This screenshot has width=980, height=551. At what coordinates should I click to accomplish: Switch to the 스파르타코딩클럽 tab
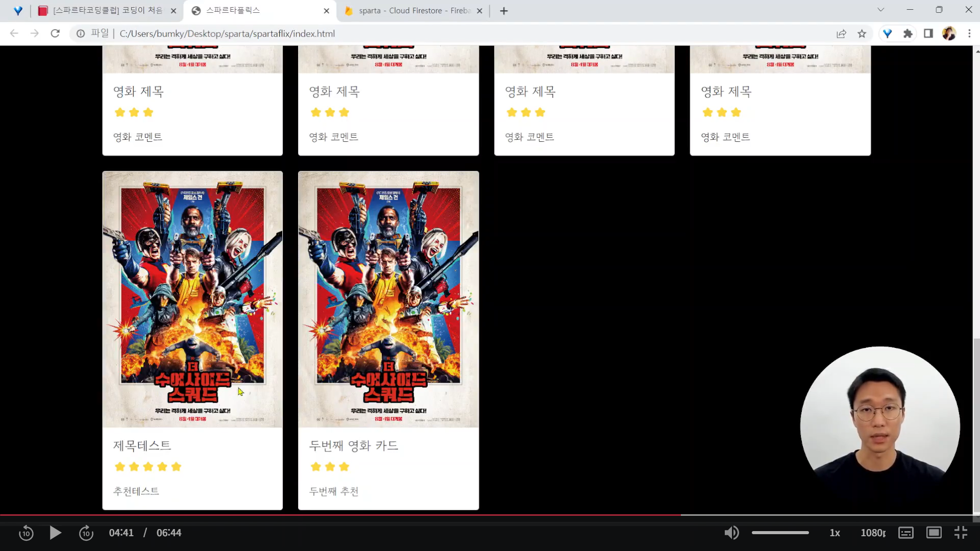pos(108,11)
